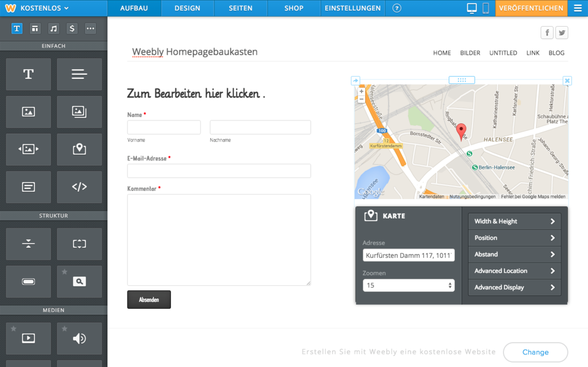Screen dimensions: 588x367
Task: Select the Search Box element
Action: pyautogui.click(x=79, y=281)
